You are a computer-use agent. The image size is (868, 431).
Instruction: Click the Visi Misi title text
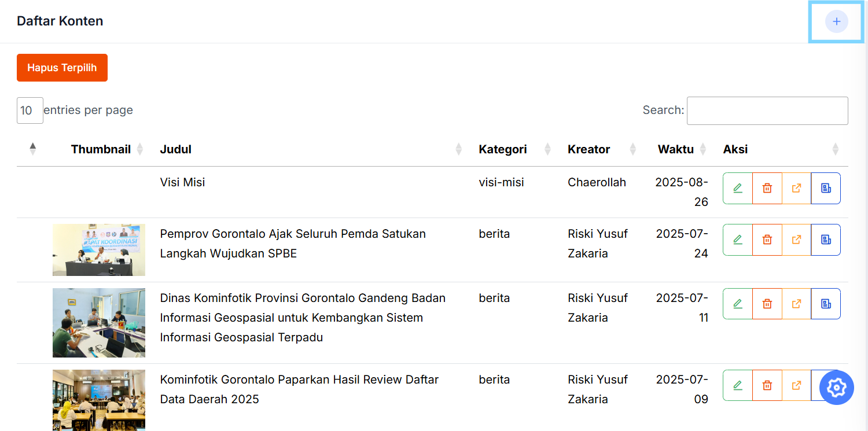(x=182, y=182)
